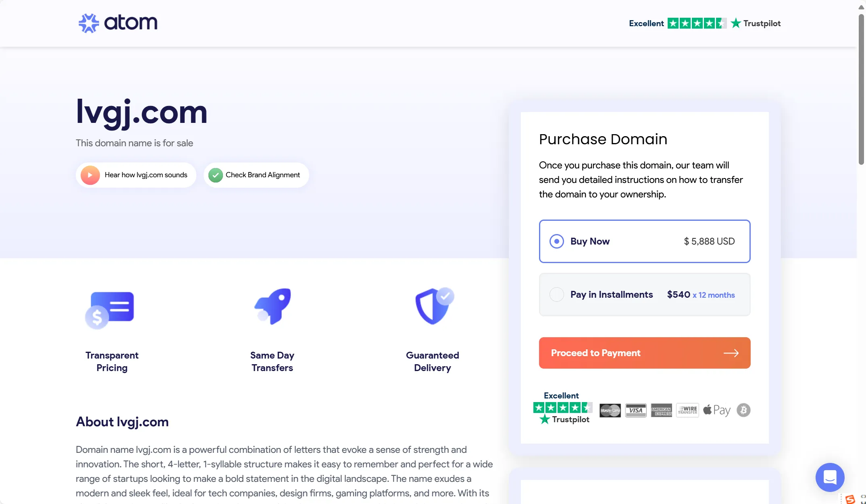The height and width of the screenshot is (504, 866).
Task: Click the play button for domain audio
Action: pos(90,174)
